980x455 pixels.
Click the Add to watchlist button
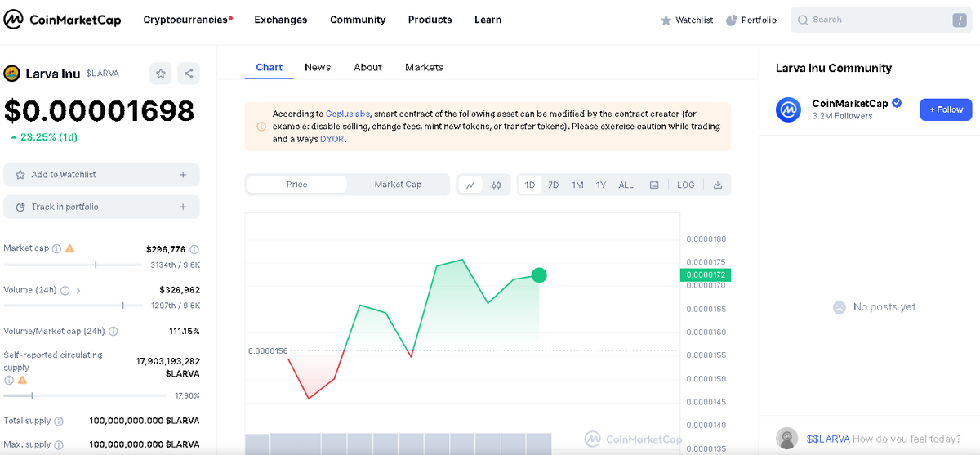pos(101,175)
